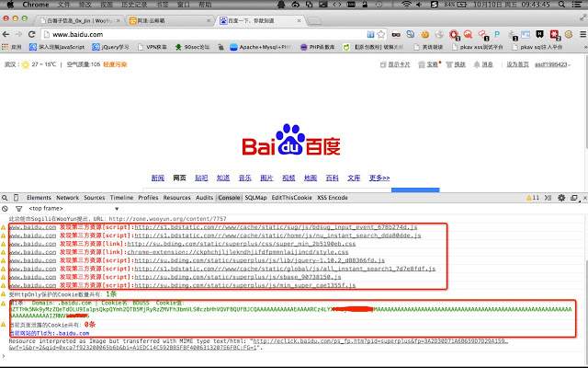The width and height of the screenshot is (588, 368).
Task: Open the XSS Encode DevTools tab
Action: 333,198
